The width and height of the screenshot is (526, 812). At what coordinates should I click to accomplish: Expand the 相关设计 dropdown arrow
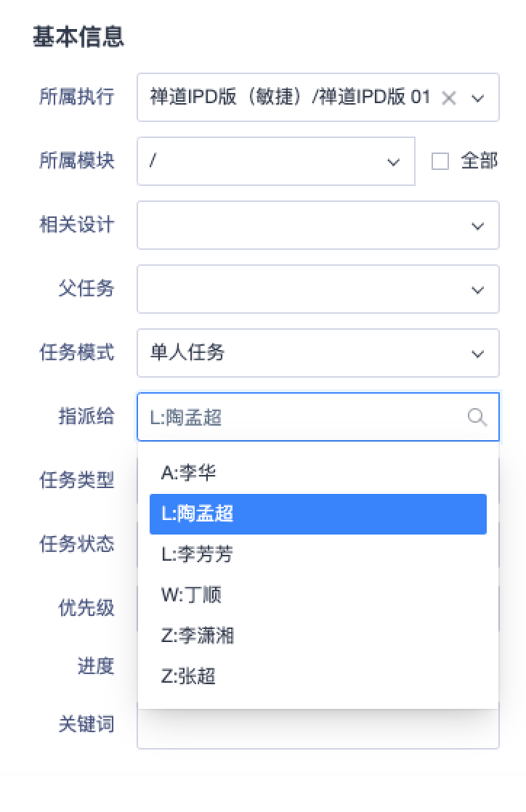coord(478,226)
